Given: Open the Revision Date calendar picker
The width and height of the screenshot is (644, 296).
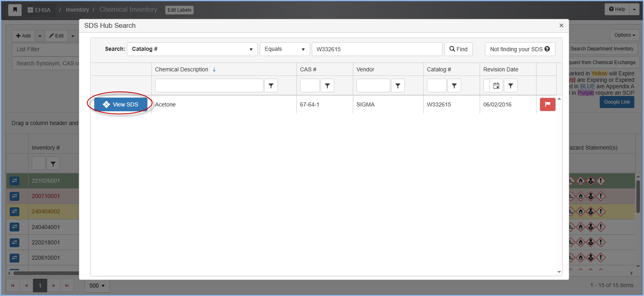Looking at the screenshot, I should click(x=496, y=85).
